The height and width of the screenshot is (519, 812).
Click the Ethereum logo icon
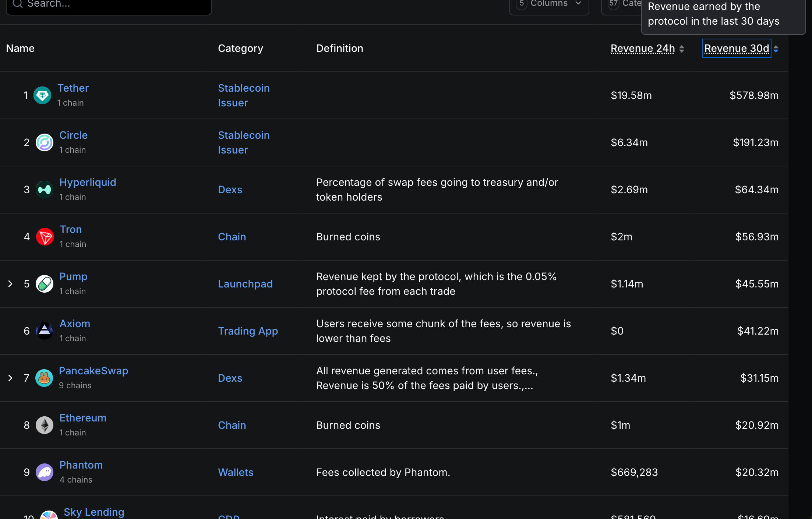point(45,425)
